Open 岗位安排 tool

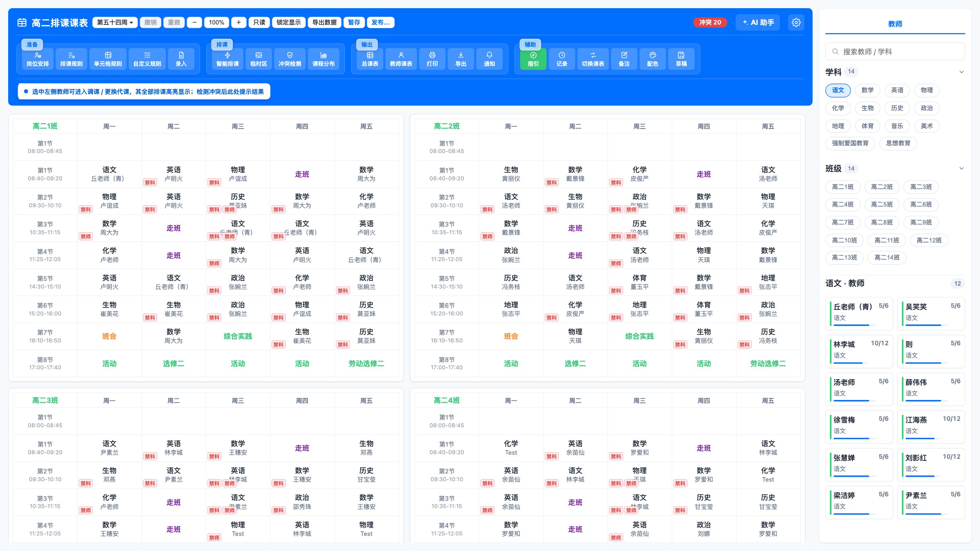click(38, 59)
